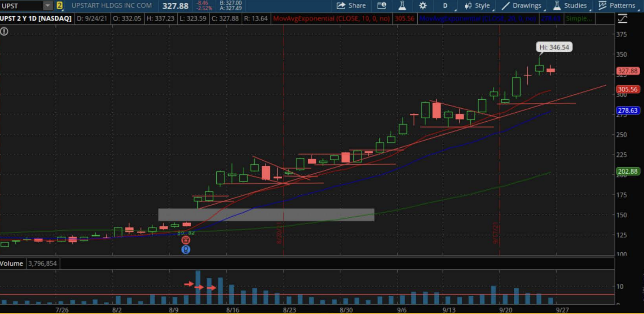Click the 225 price axis label

622,155
